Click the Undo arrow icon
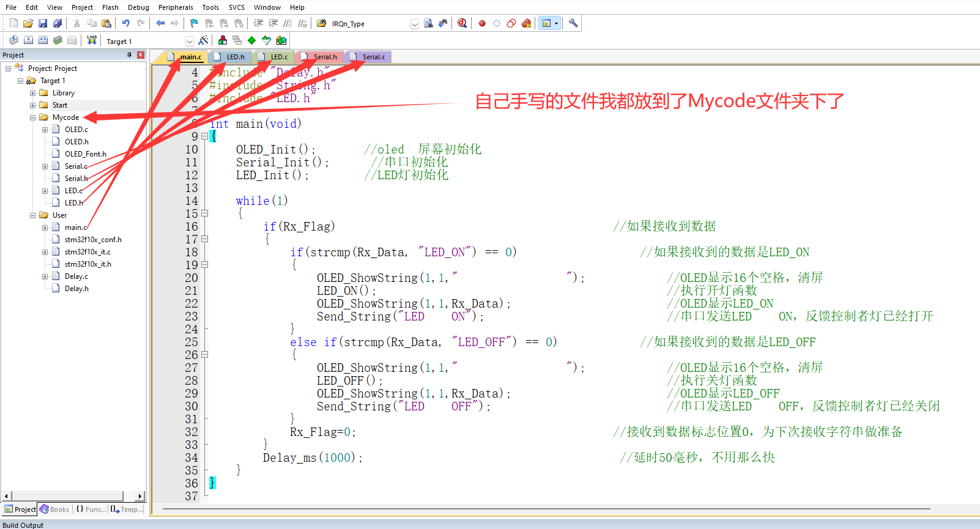The height and width of the screenshot is (529, 980). click(126, 23)
